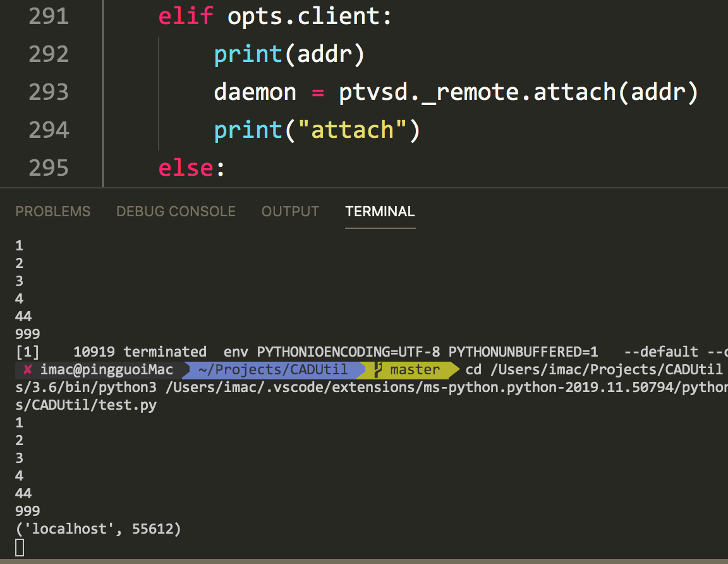Click "('localhost', 55612)" output line
This screenshot has height=564, width=728.
pos(98,529)
